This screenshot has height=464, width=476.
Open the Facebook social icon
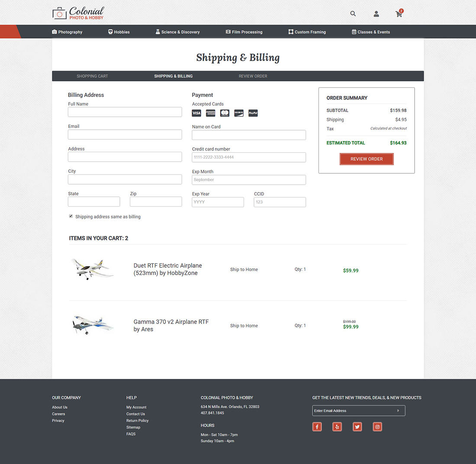tap(317, 426)
